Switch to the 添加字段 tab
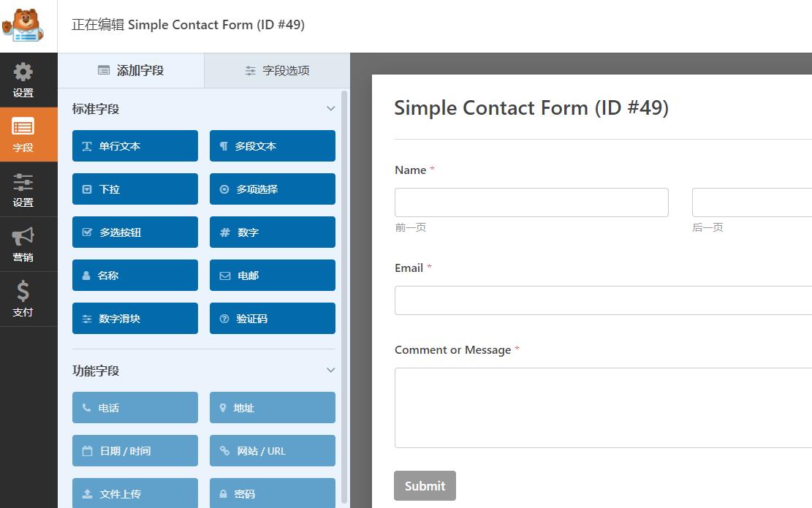Screen dimensions: 812x508 tap(131, 70)
